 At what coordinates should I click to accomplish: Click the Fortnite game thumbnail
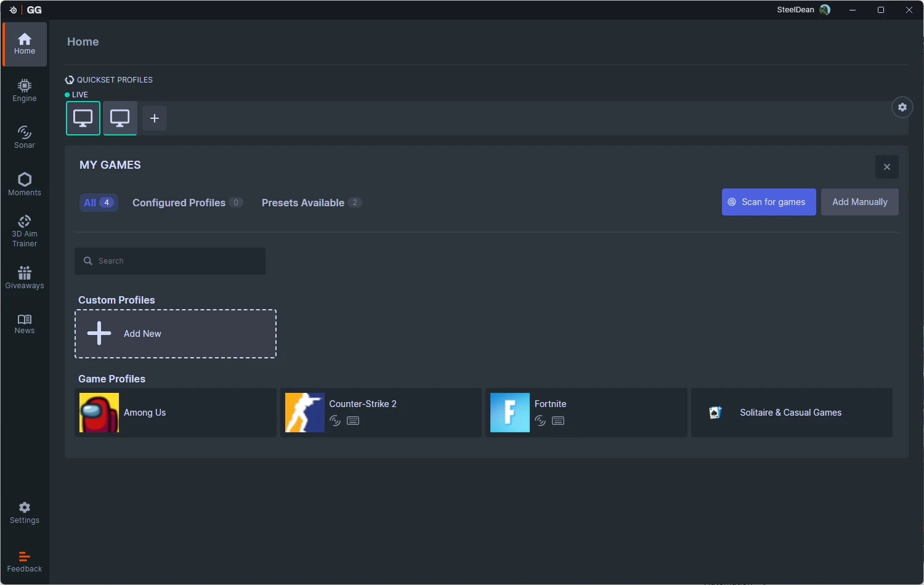tap(510, 413)
